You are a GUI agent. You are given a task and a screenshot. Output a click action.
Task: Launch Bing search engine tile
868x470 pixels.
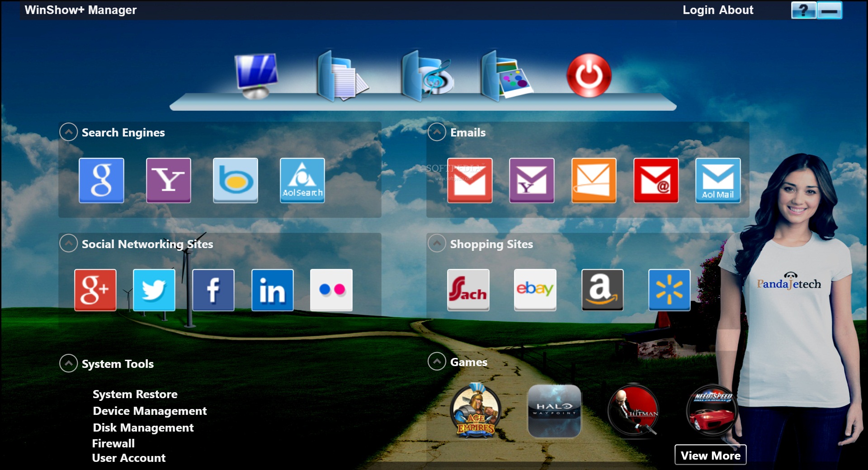pos(235,180)
